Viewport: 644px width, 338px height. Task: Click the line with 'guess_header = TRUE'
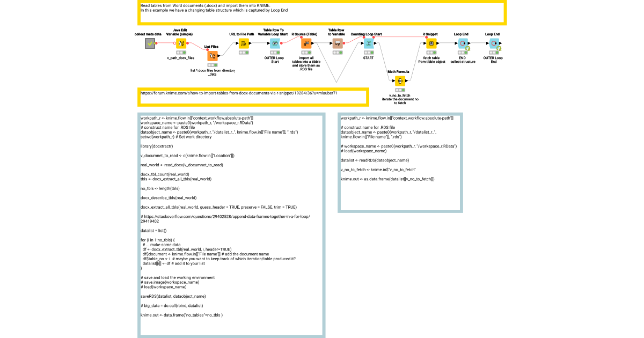pos(218,207)
